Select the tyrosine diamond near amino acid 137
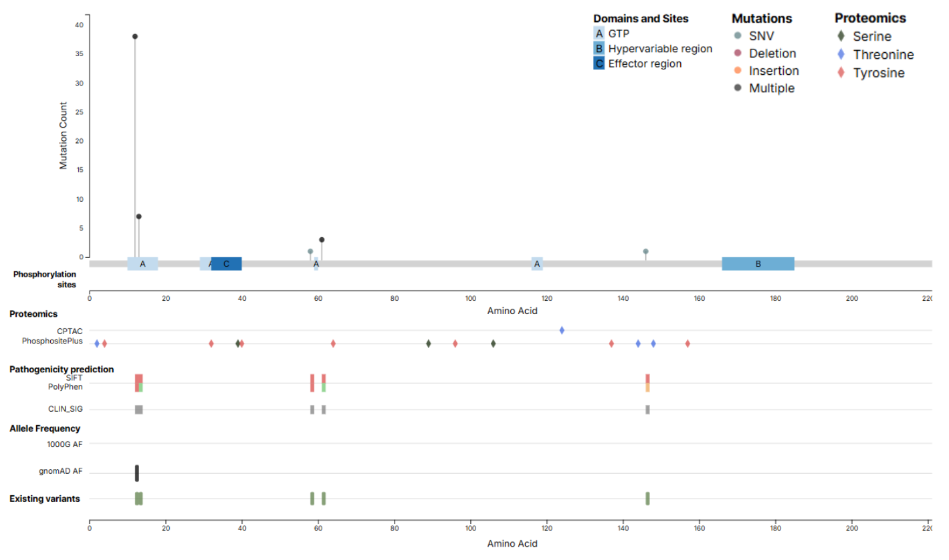The width and height of the screenshot is (949, 560). coord(611,343)
